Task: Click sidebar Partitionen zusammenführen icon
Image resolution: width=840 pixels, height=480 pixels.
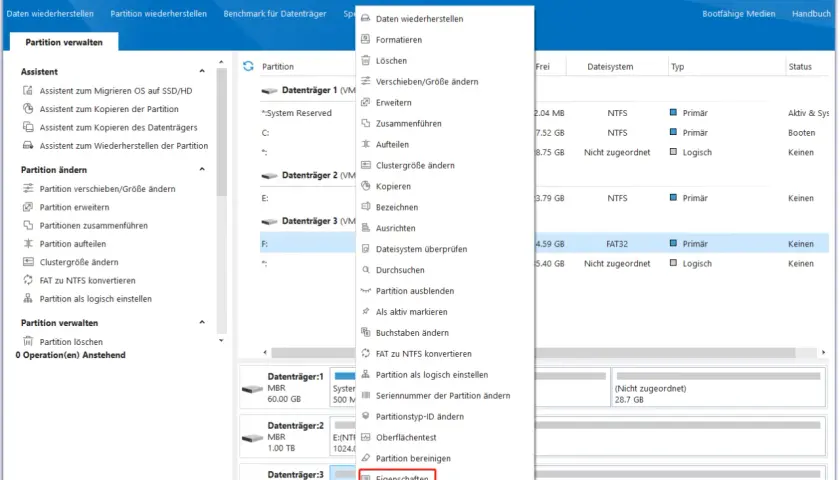Action: pyautogui.click(x=28, y=225)
